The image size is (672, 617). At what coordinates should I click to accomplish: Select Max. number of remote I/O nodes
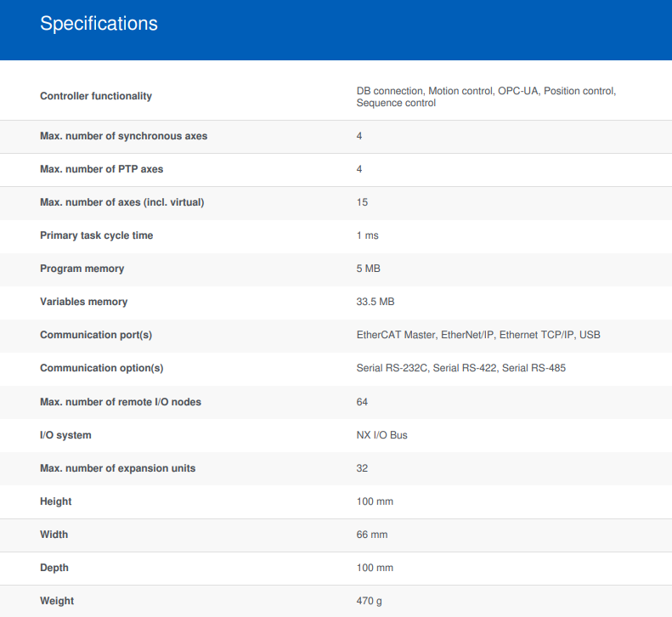coord(121,402)
